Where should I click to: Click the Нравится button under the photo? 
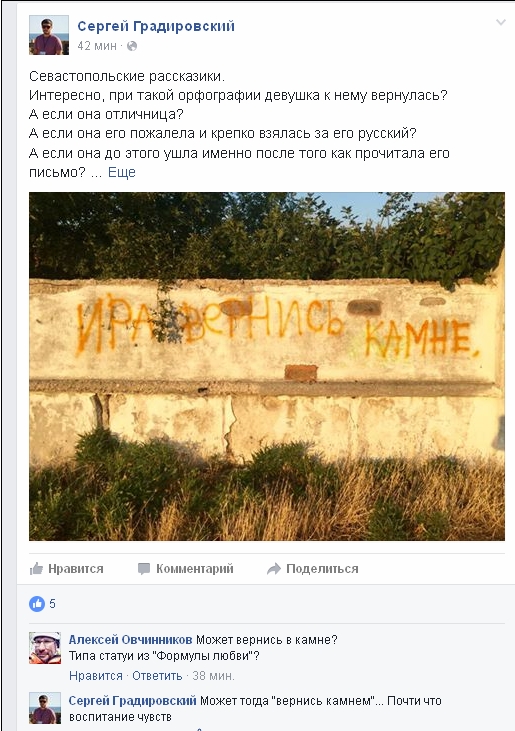coord(67,569)
